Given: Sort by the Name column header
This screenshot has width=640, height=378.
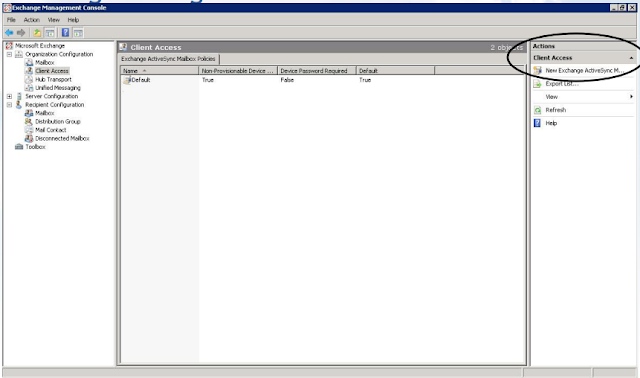Looking at the screenshot, I should [160, 71].
